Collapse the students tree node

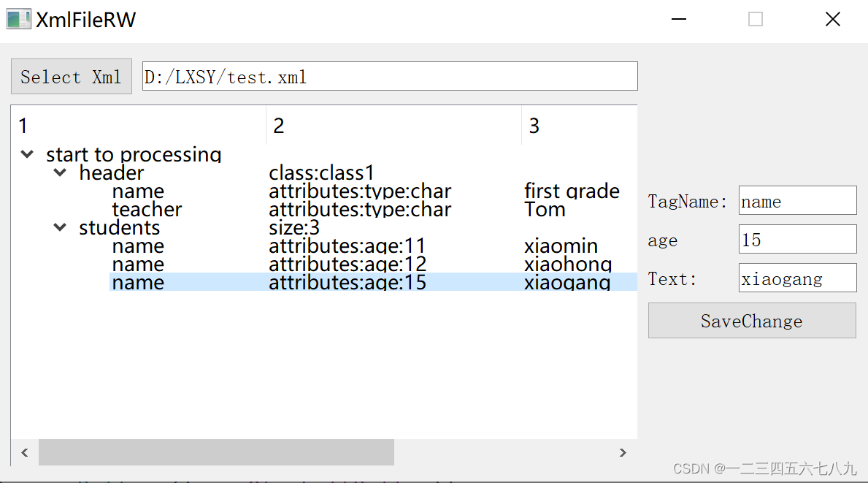[x=60, y=227]
